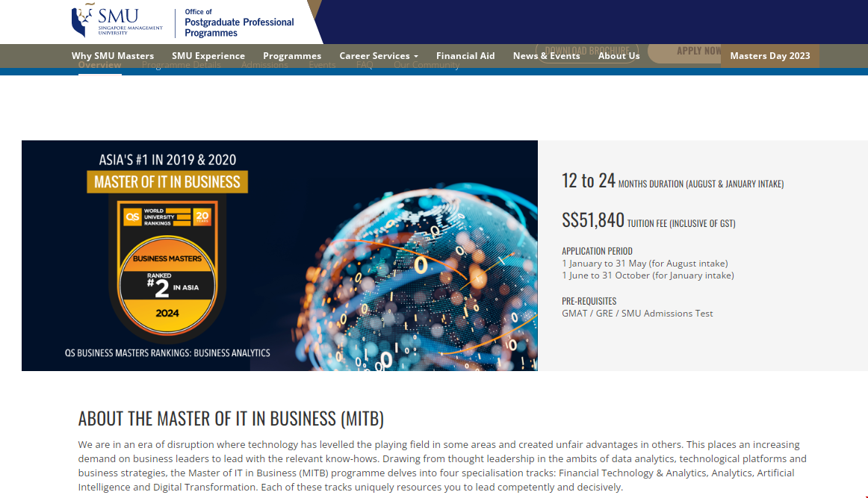The width and height of the screenshot is (868, 498).
Task: Click the Office of Postgraduate Professional Programmes logo
Action: coord(239,22)
